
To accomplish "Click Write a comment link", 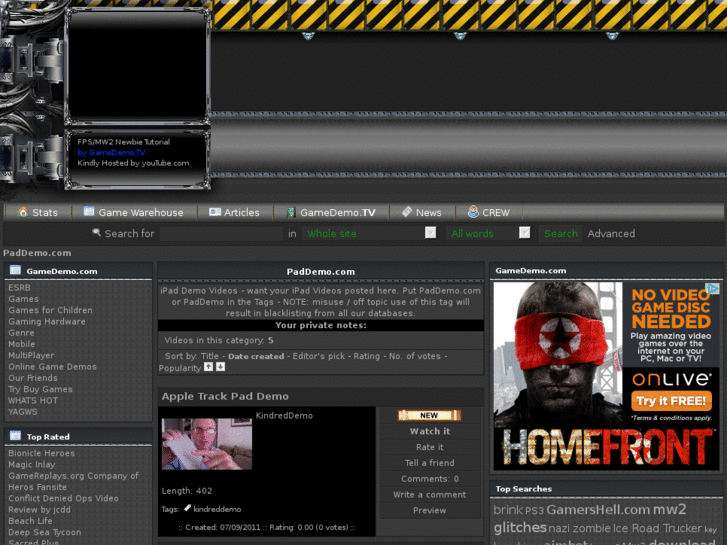I will click(x=430, y=494).
